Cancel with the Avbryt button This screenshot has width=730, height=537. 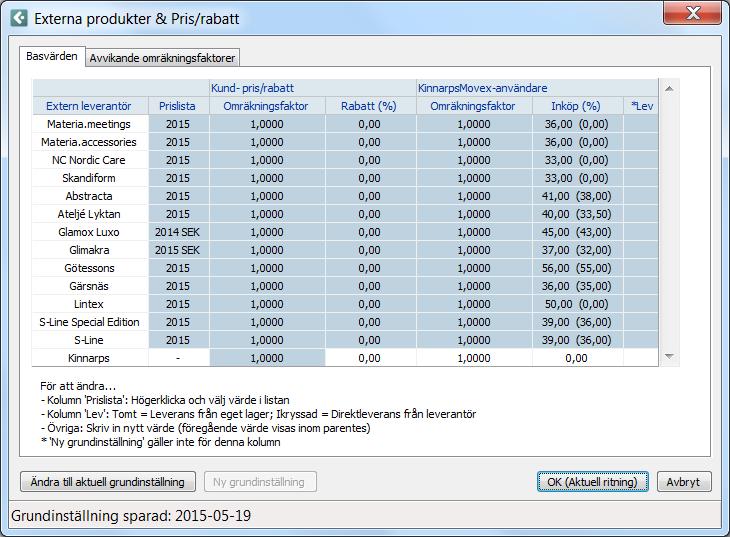point(684,482)
